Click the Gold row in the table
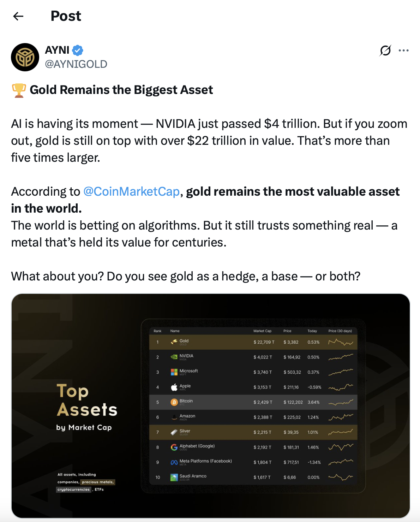The height and width of the screenshot is (522, 420). point(253,342)
